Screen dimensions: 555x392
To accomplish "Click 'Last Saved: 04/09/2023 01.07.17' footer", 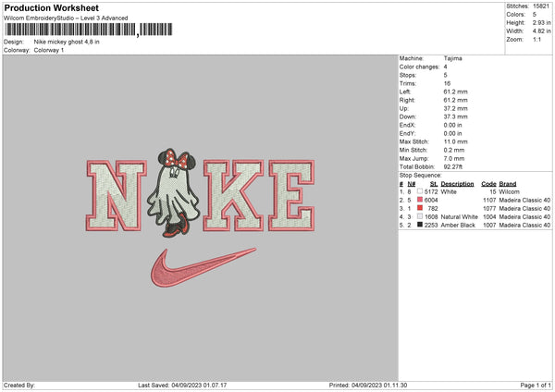I will pyautogui.click(x=182, y=386).
